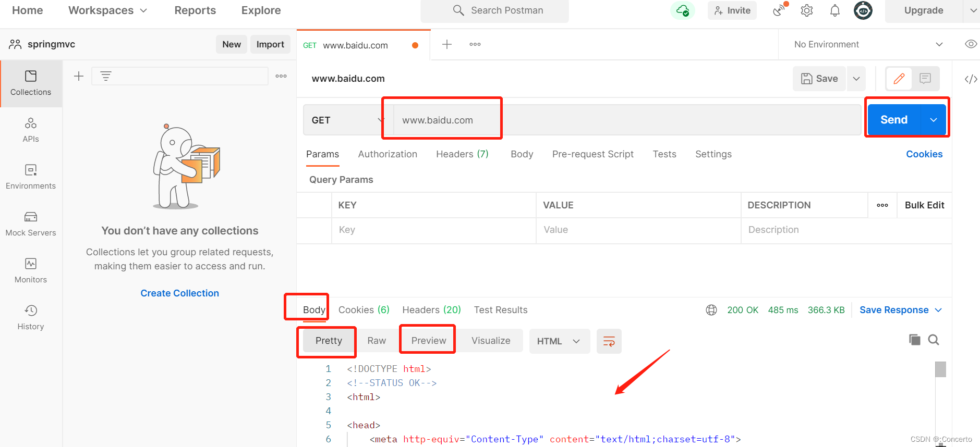Open the request Body tab
This screenshot has width=980, height=447.
pos(522,154)
